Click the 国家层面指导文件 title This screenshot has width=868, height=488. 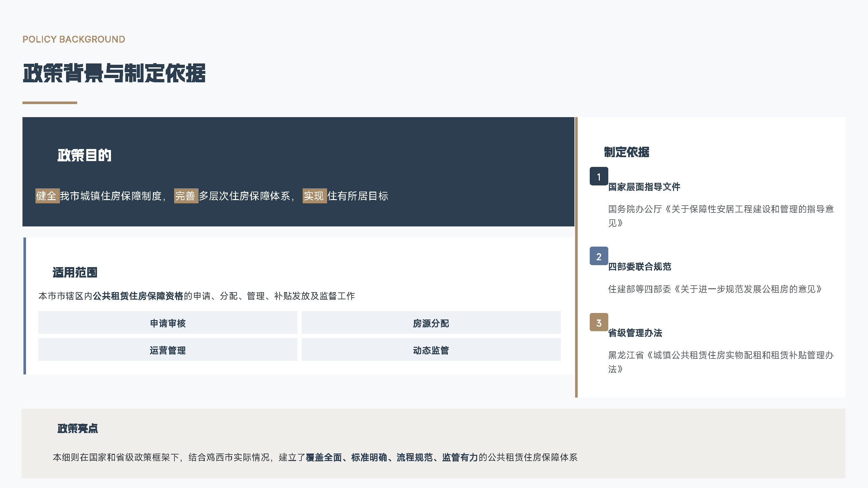click(644, 186)
